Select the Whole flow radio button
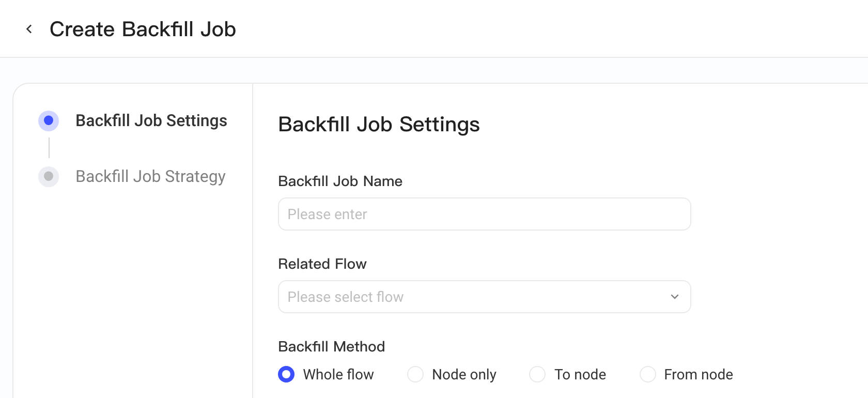 click(286, 374)
